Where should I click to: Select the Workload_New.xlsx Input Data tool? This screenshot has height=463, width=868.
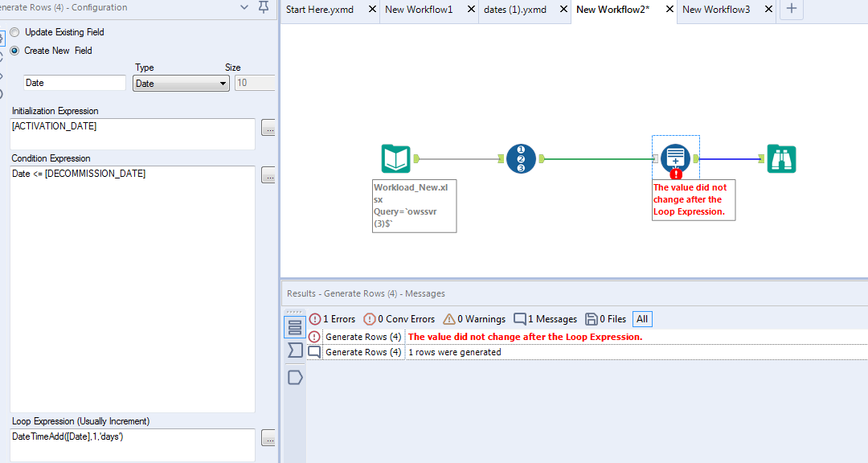pyautogui.click(x=395, y=159)
